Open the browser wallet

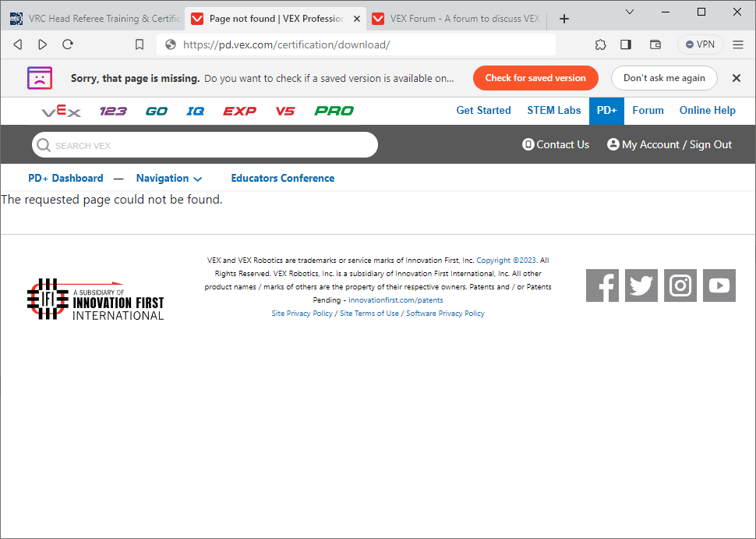pyautogui.click(x=655, y=45)
